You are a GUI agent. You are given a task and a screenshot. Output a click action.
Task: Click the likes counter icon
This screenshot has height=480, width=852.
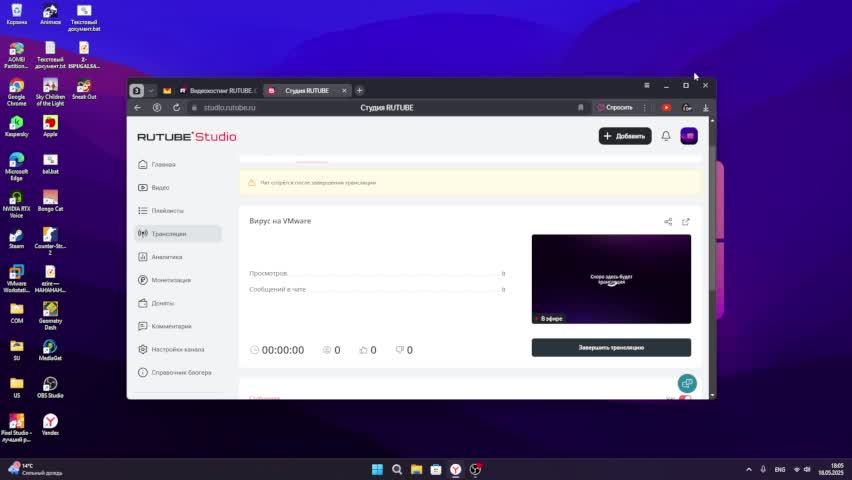coord(364,350)
